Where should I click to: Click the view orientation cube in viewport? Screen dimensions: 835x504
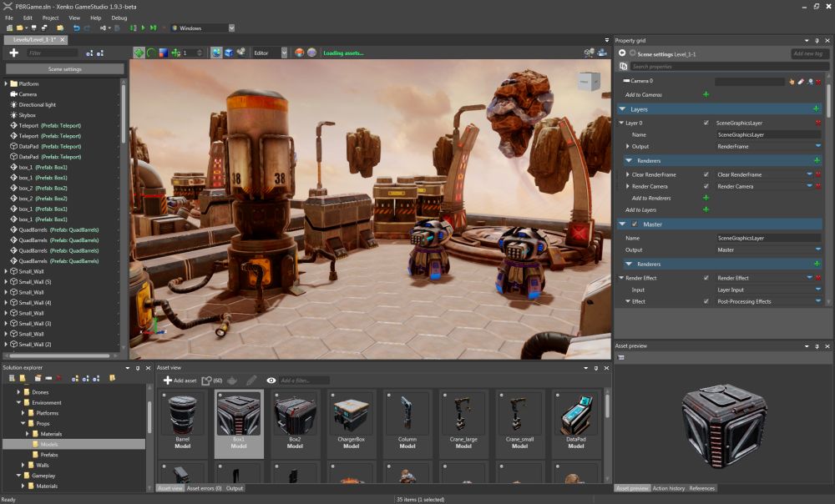[x=589, y=81]
